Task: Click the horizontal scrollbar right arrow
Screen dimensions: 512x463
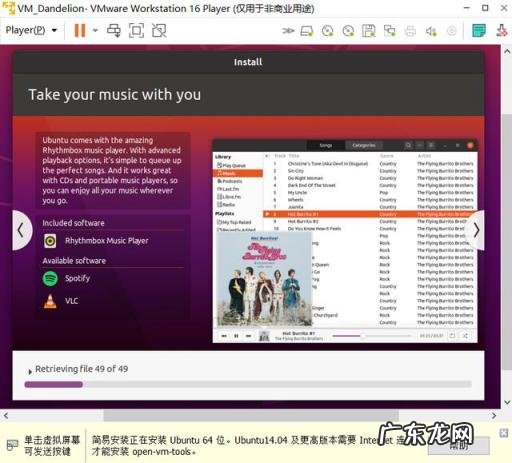Action: pos(494,416)
